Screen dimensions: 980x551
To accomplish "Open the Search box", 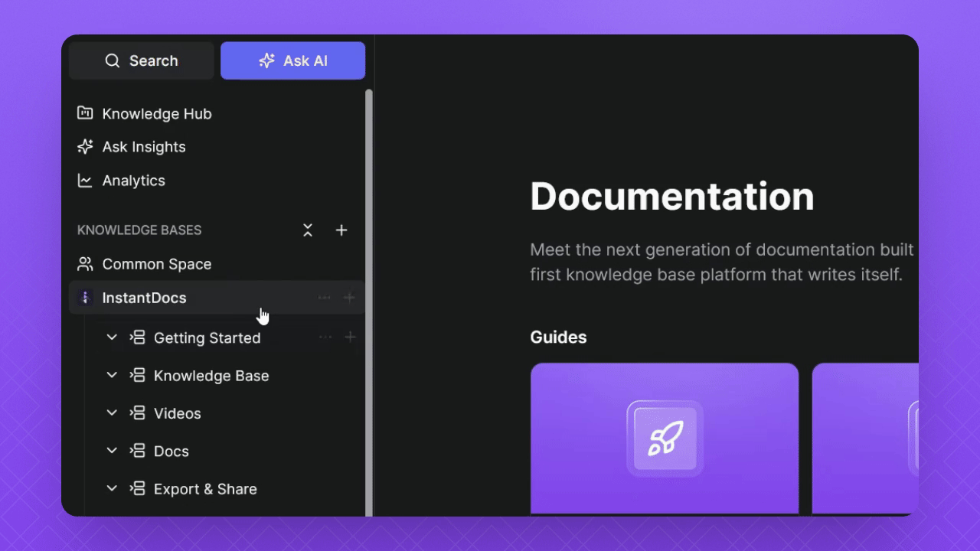I will [142, 60].
